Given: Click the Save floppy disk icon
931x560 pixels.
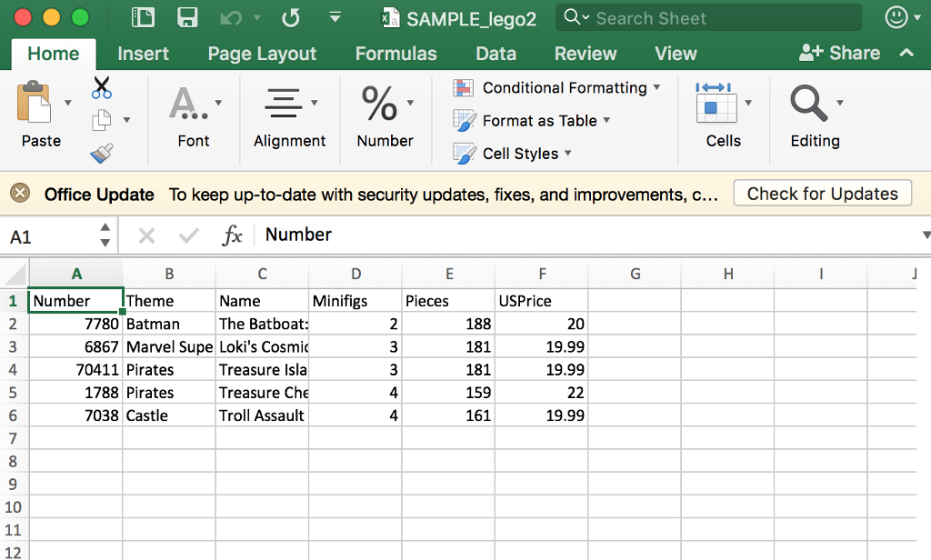Looking at the screenshot, I should point(187,17).
